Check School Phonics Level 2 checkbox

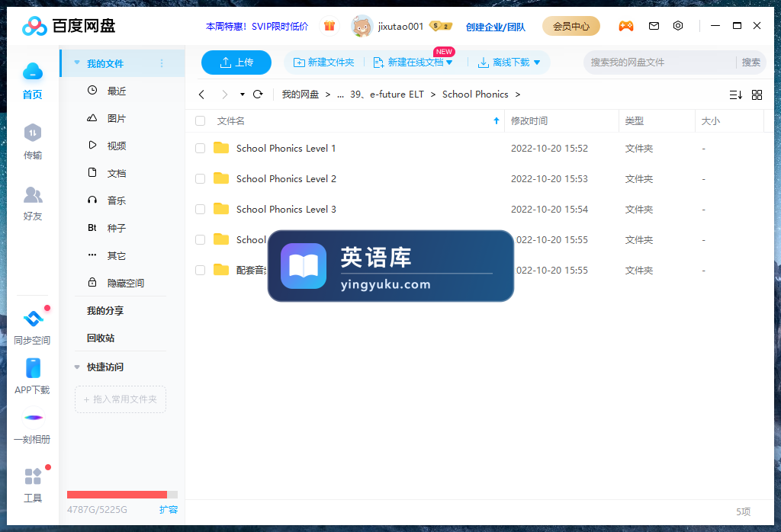[201, 178]
